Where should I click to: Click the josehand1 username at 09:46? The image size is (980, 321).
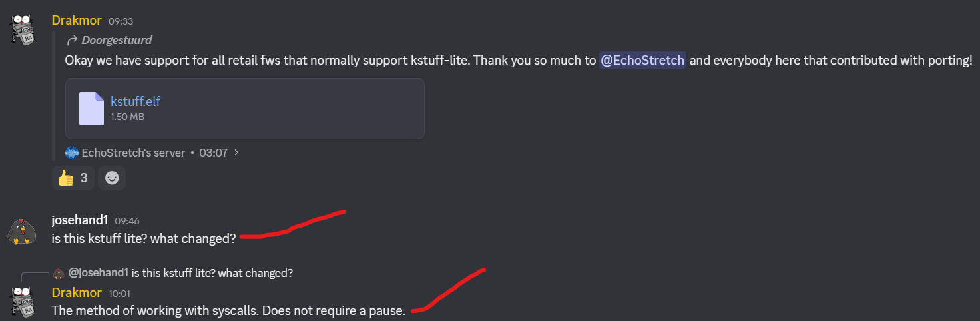80,220
